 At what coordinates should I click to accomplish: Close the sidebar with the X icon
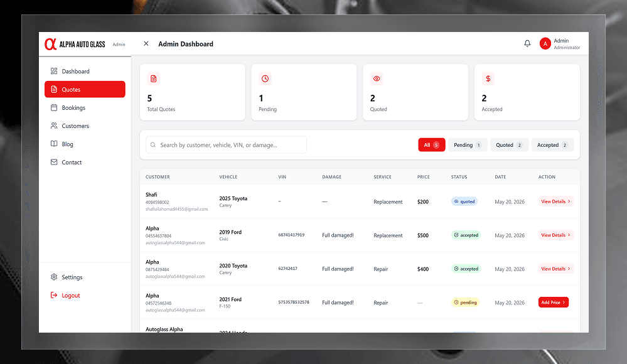point(146,43)
